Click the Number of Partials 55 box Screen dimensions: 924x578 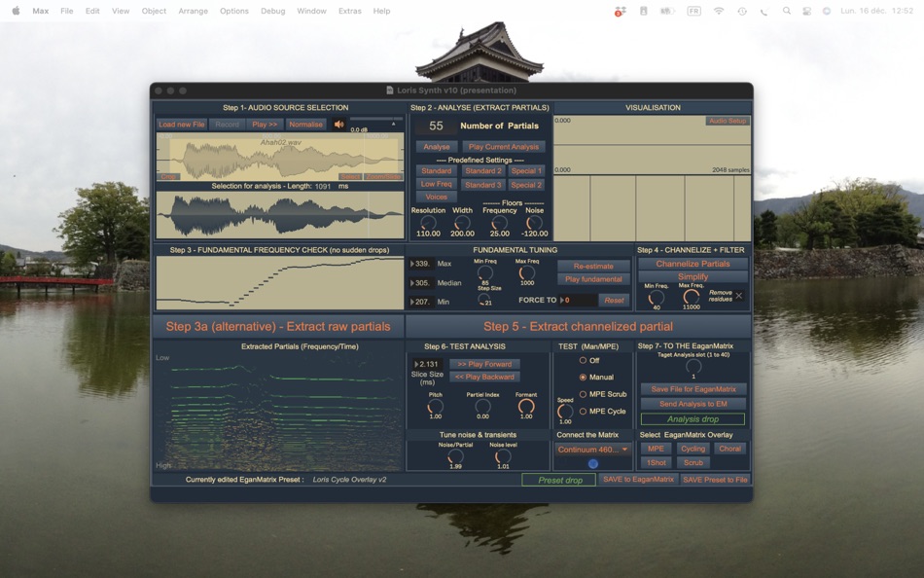pos(436,126)
